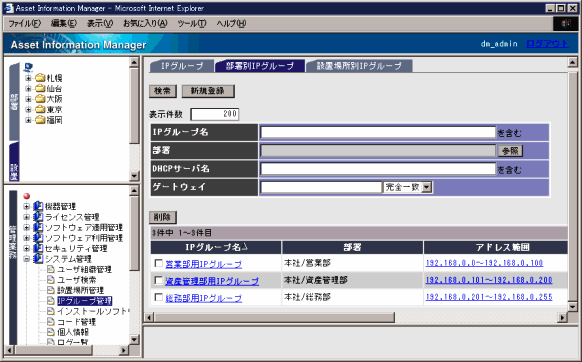
Task: Click the DHCPサーバ名 search field
Action: coord(378,169)
